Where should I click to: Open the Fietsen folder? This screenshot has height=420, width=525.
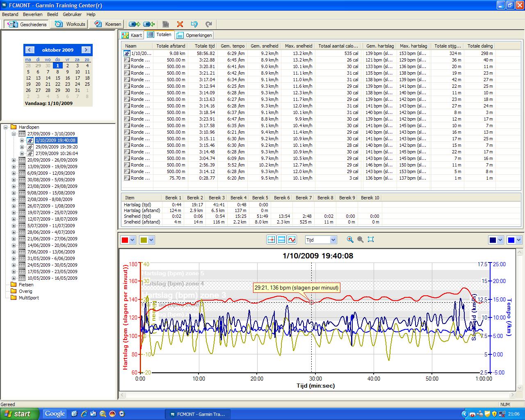pos(26,285)
